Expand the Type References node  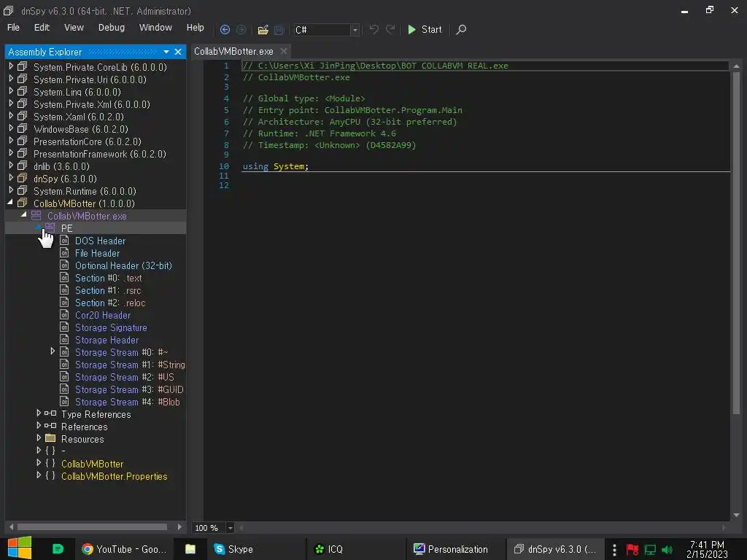39,413
